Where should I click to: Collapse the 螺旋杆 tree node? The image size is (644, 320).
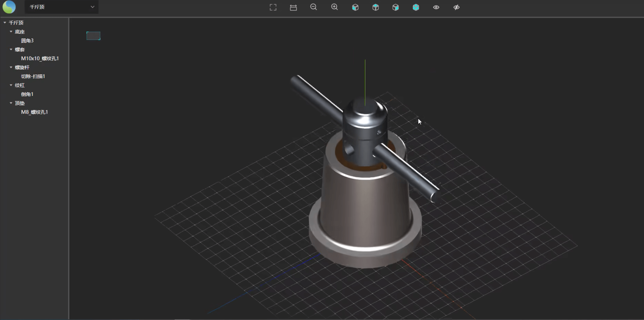pyautogui.click(x=11, y=67)
